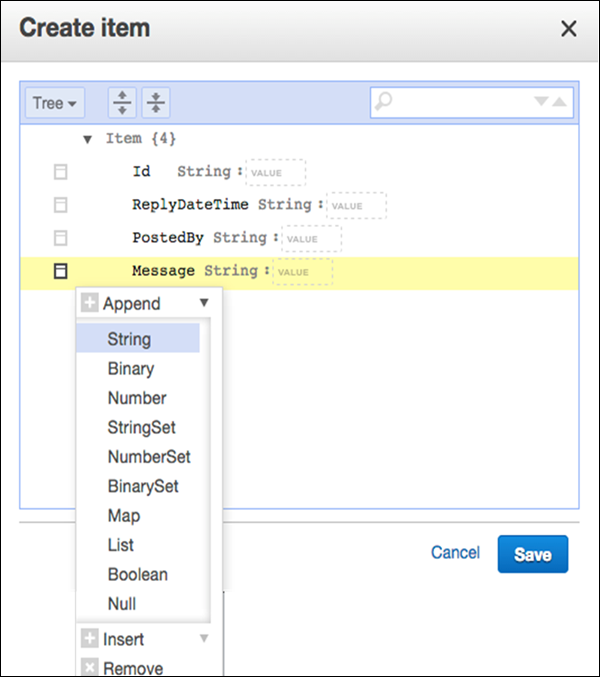Open action menu for ReplyDateTime row
The width and height of the screenshot is (600, 677).
(60, 205)
